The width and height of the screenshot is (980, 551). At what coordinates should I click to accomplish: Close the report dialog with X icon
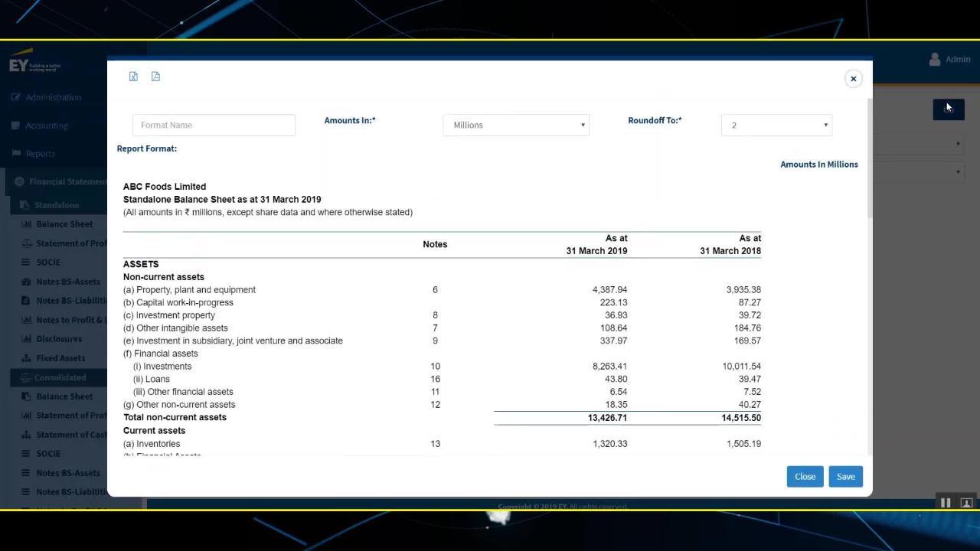(x=853, y=79)
